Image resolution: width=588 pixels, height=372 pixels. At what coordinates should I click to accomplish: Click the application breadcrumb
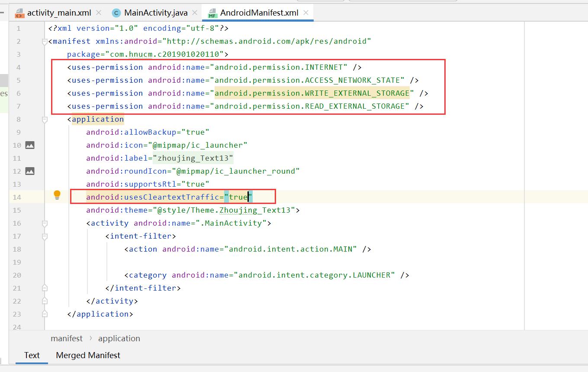pyautogui.click(x=119, y=339)
